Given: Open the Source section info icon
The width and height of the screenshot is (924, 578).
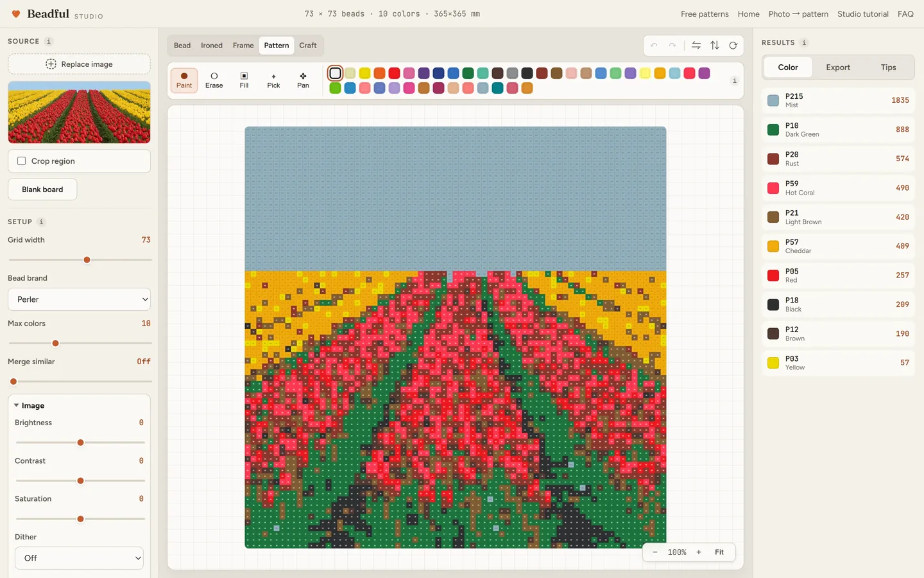Looking at the screenshot, I should (49, 41).
